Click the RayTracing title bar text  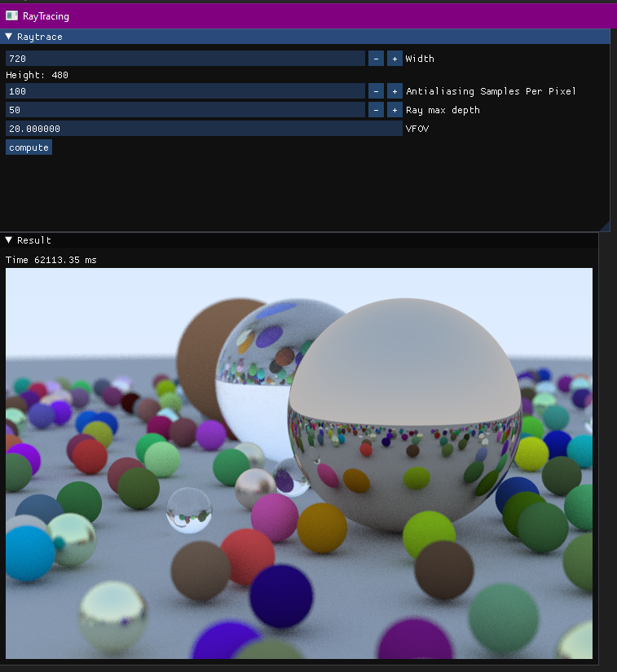pos(46,16)
